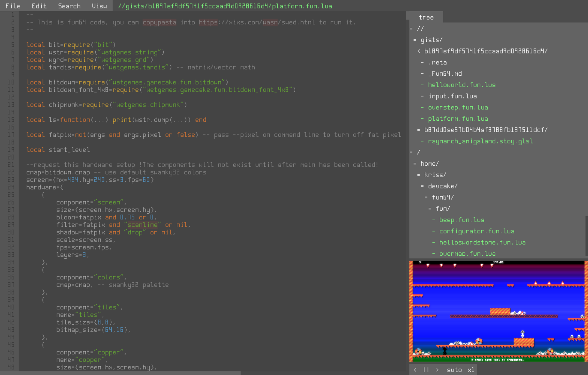Image resolution: width=588 pixels, height=375 pixels.
Task: Open the File menu
Action: pyautogui.click(x=13, y=6)
